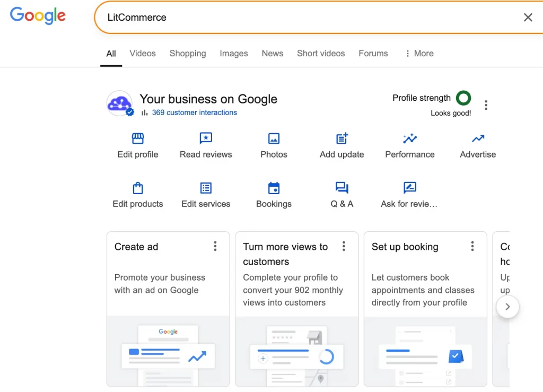The image size is (543, 392).
Task: Switch to the News tab
Action: click(272, 54)
